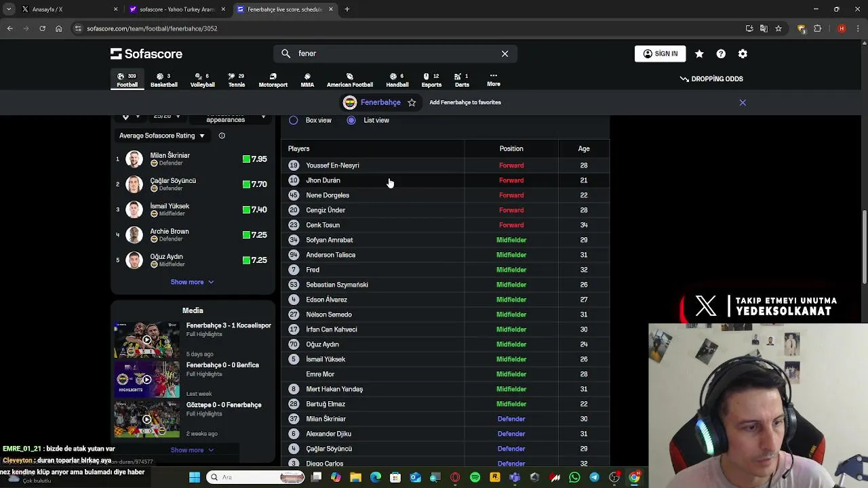Play Göztepe 0 - 0 Fenerbahçe highlights
The height and width of the screenshot is (488, 868).
[x=146, y=420]
